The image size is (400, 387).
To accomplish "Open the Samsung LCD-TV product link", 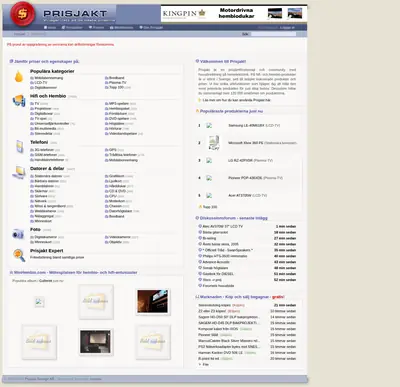I will tap(246, 126).
